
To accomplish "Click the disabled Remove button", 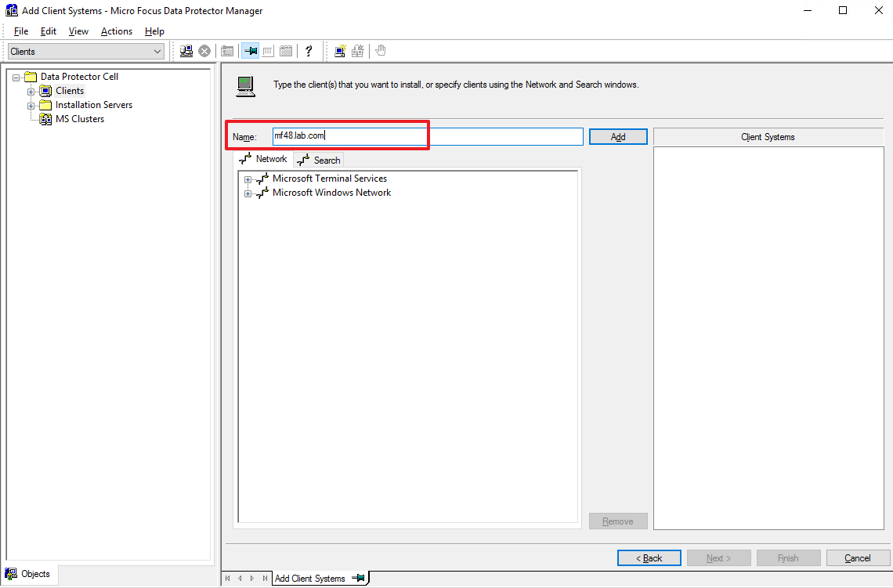I will click(618, 521).
